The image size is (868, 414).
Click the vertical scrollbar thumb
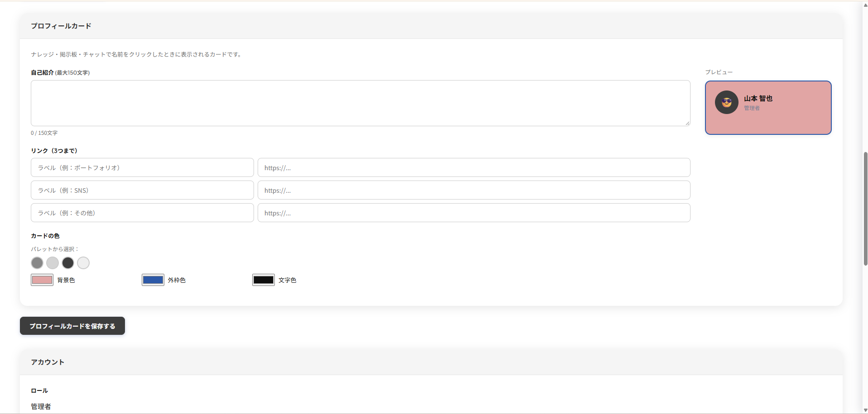click(865, 209)
